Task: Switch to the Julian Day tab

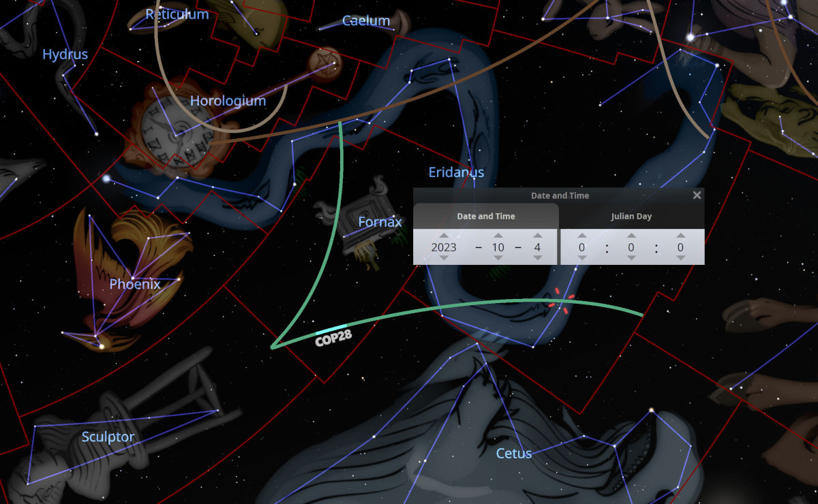Action: pos(632,217)
